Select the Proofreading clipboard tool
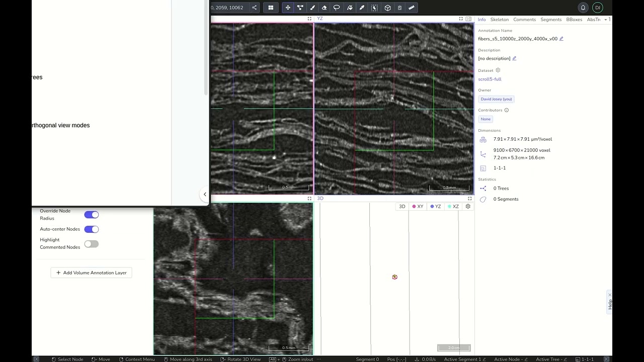 tap(399, 8)
